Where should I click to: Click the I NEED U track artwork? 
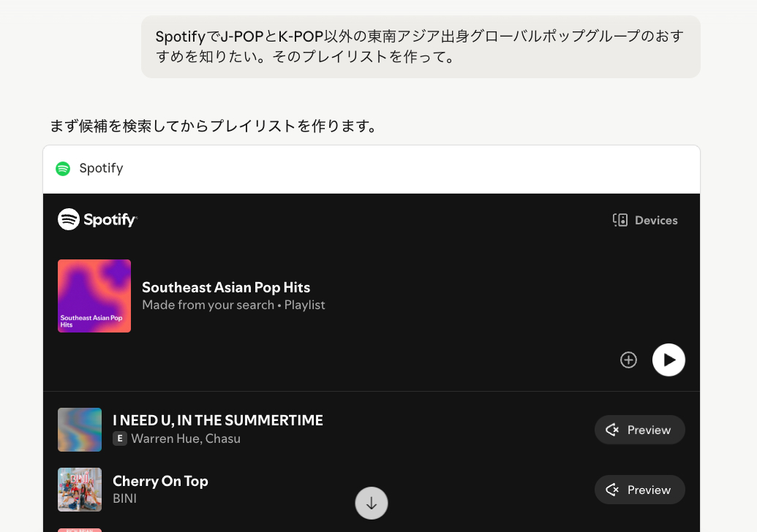click(x=79, y=430)
